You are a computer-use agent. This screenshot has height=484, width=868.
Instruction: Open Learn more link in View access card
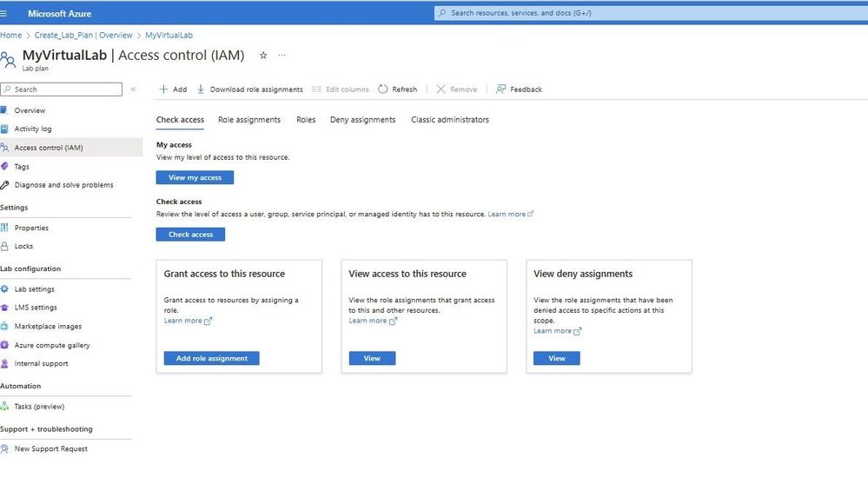click(x=373, y=321)
